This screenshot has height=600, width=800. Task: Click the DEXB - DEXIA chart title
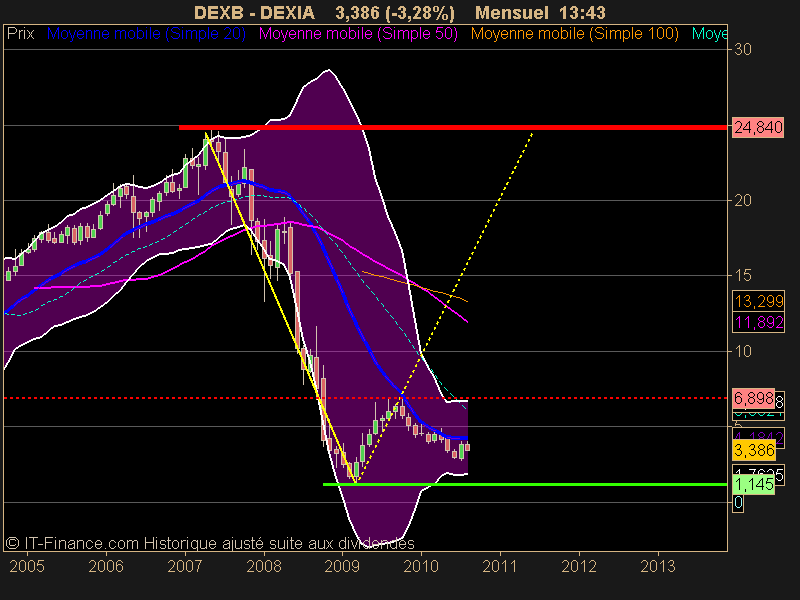coord(254,12)
